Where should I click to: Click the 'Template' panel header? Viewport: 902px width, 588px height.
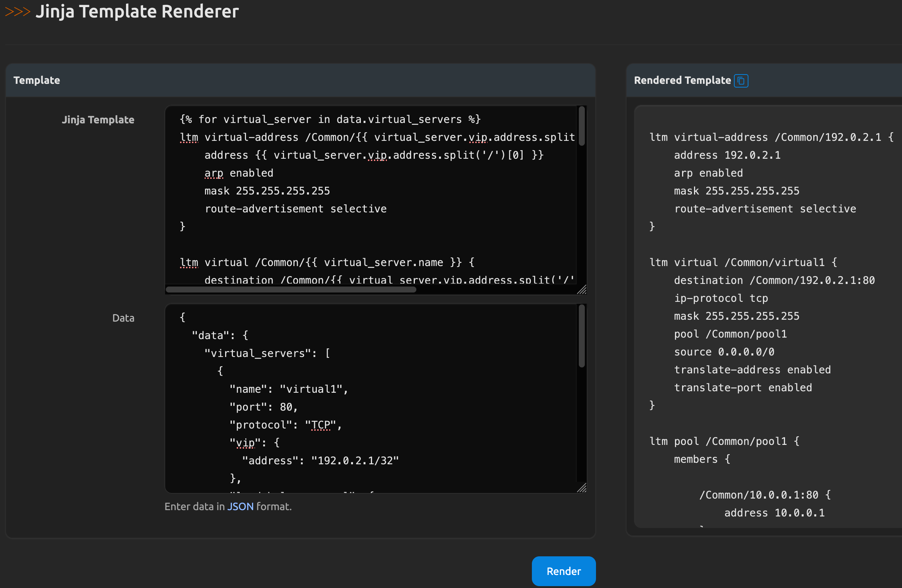click(37, 80)
